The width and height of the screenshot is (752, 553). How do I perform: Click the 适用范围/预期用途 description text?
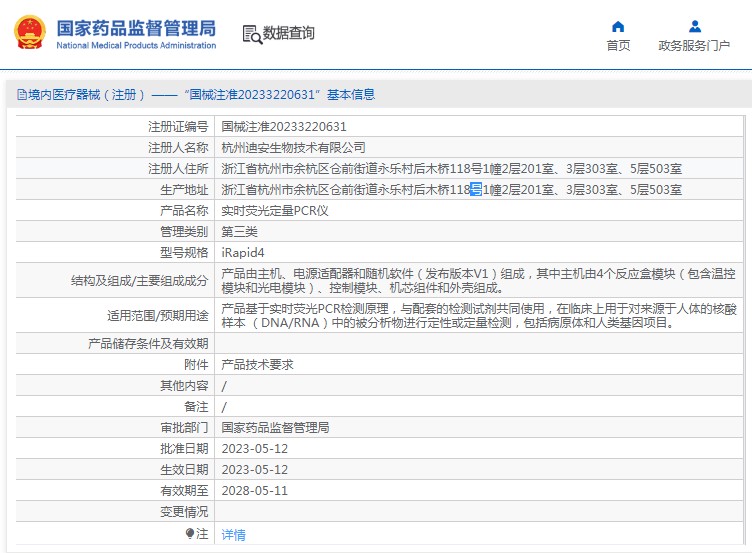tap(479, 316)
